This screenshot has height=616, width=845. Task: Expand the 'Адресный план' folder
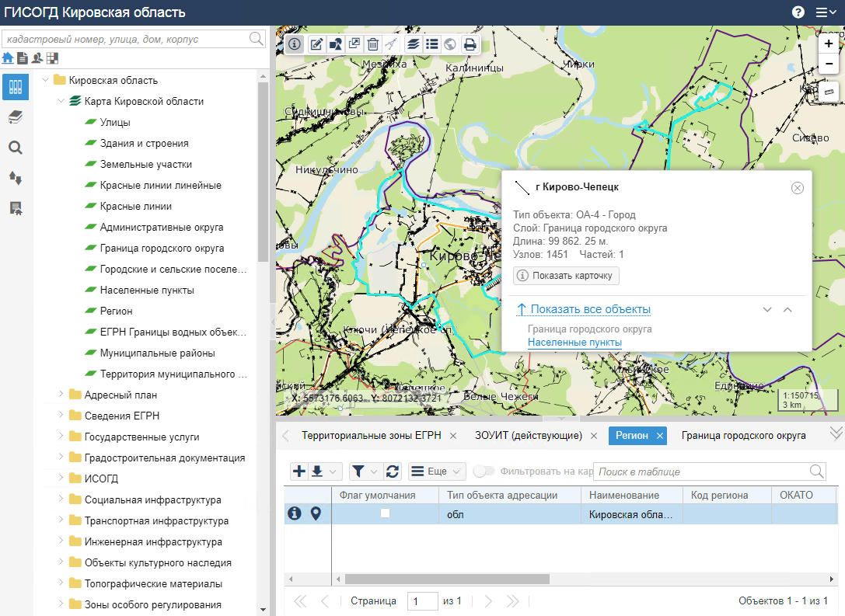pos(61,395)
